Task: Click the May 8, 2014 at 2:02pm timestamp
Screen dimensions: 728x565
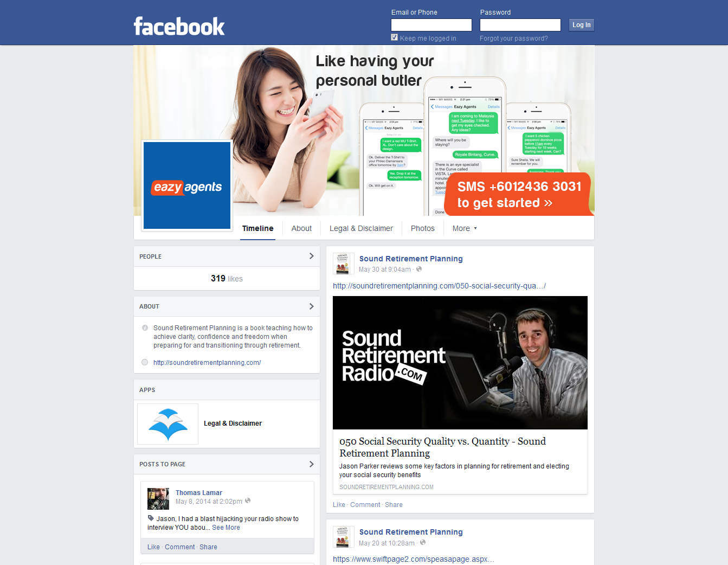Action: (x=209, y=502)
